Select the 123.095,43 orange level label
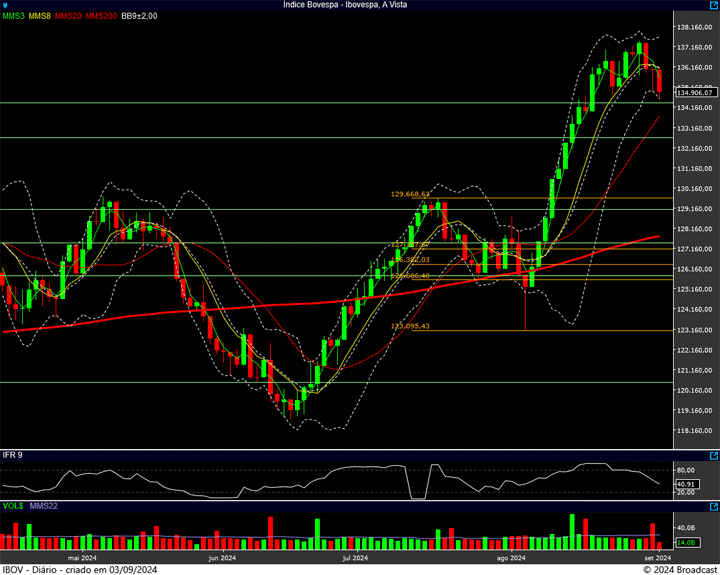Viewport: 720px width, 575px height. (410, 326)
